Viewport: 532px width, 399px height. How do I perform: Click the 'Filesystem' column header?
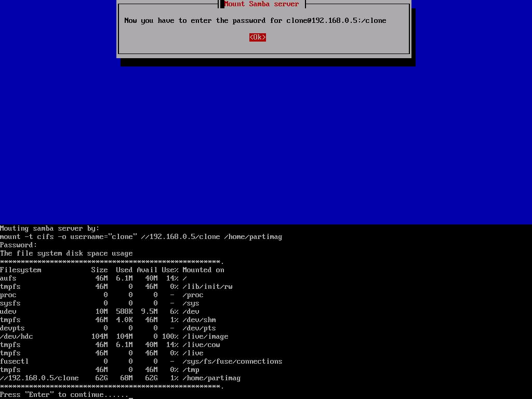[21, 270]
